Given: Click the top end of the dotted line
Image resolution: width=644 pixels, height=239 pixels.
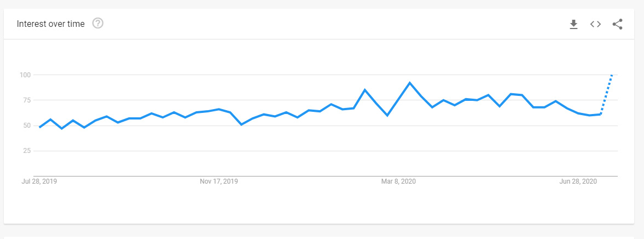Looking at the screenshot, I should coord(612,75).
